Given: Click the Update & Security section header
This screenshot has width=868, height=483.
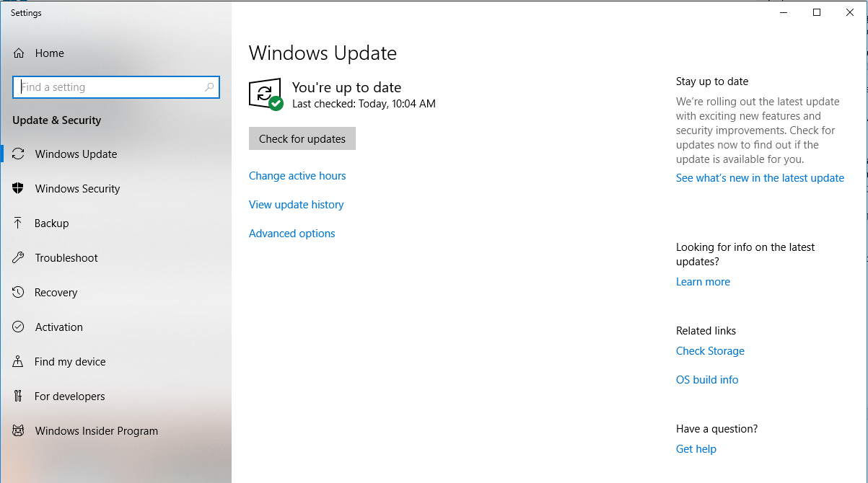Looking at the screenshot, I should pyautogui.click(x=57, y=120).
